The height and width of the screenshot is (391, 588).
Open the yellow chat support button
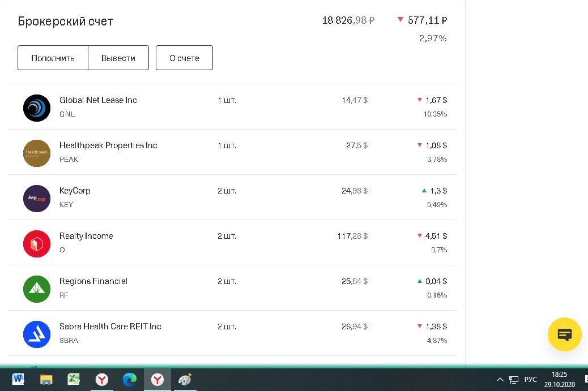(564, 334)
